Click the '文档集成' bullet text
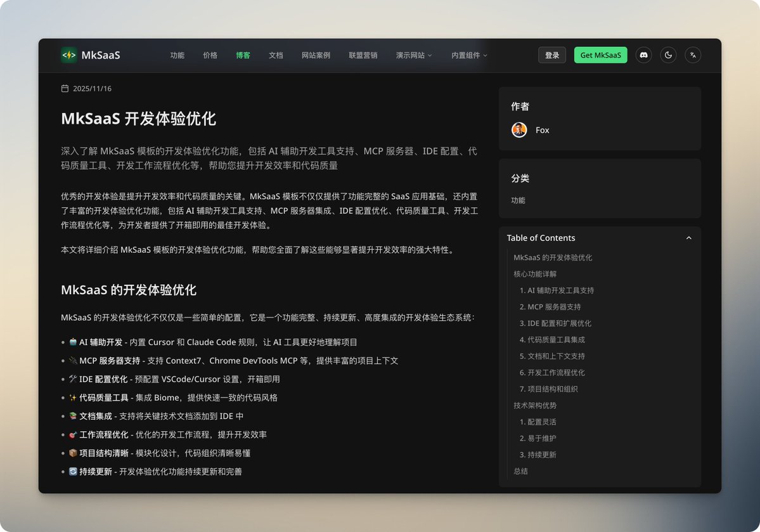This screenshot has width=760, height=532. point(96,416)
